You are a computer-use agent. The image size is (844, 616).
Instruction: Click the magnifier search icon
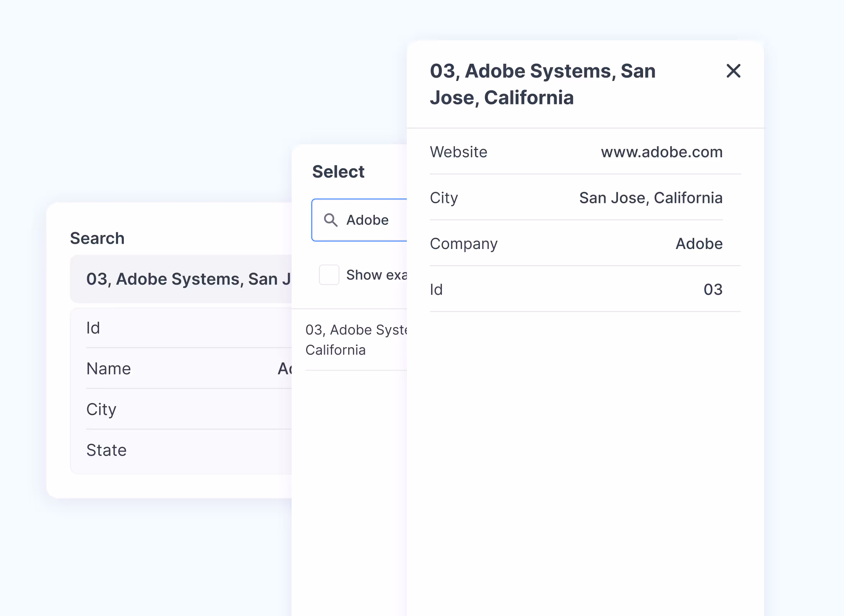331,220
